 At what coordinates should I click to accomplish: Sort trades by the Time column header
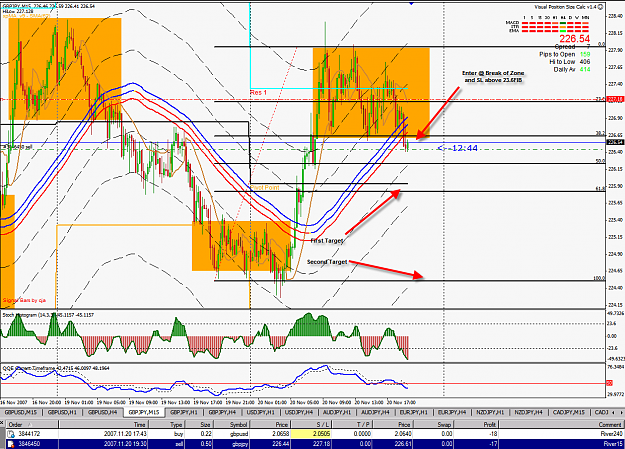[x=104, y=424]
